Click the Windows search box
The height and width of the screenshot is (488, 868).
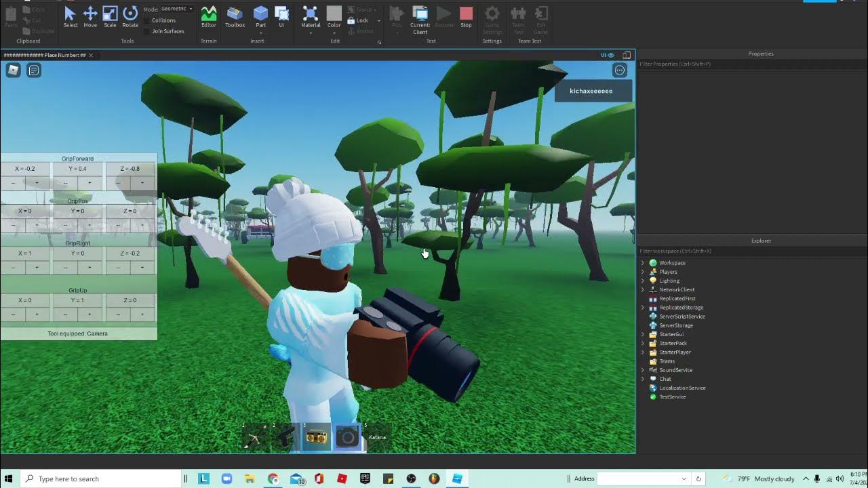click(101, 479)
